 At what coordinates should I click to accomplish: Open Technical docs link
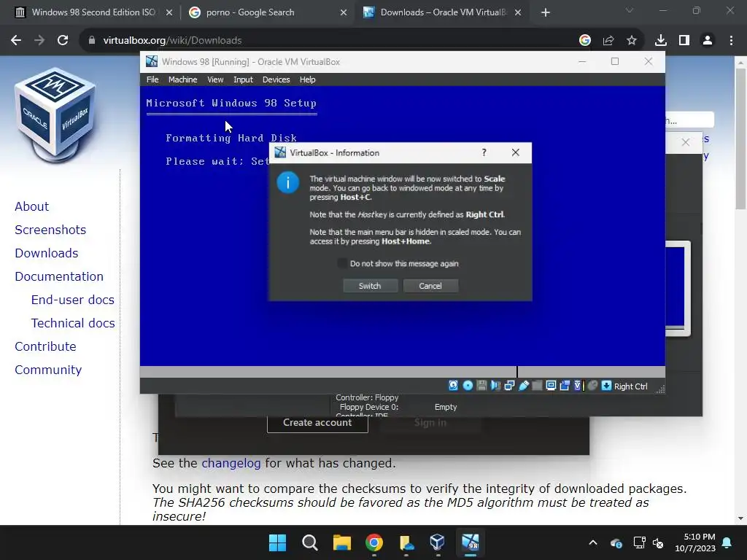(x=73, y=323)
